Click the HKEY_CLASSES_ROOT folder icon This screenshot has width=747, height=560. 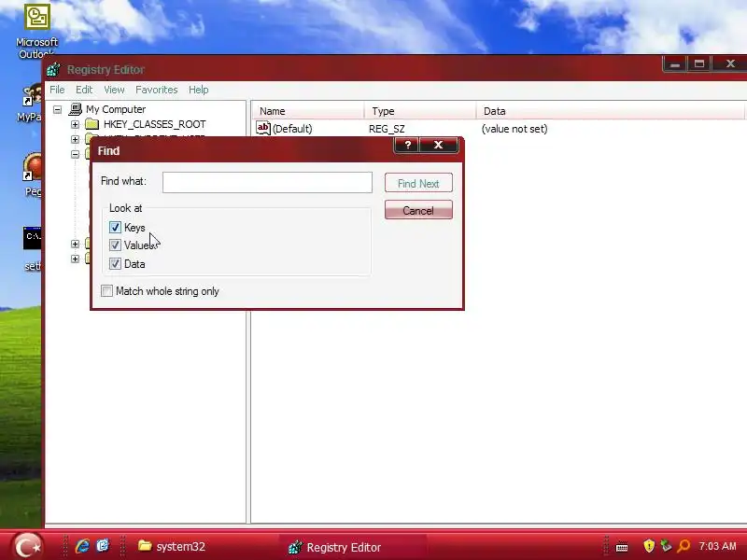click(92, 124)
